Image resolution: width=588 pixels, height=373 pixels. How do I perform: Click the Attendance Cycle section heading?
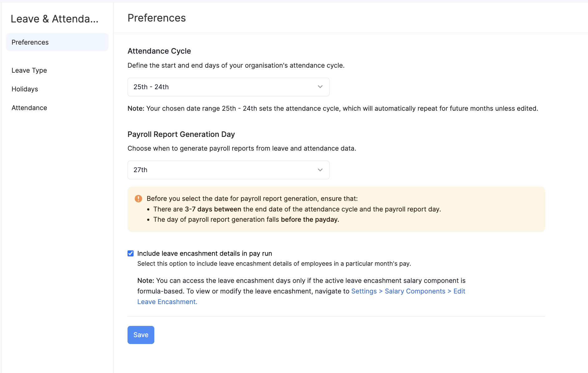[159, 51]
